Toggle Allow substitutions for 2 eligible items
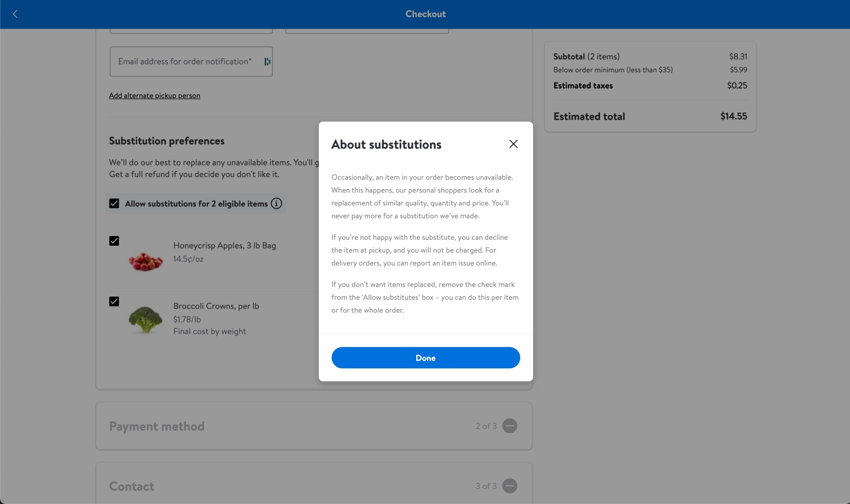 [114, 204]
